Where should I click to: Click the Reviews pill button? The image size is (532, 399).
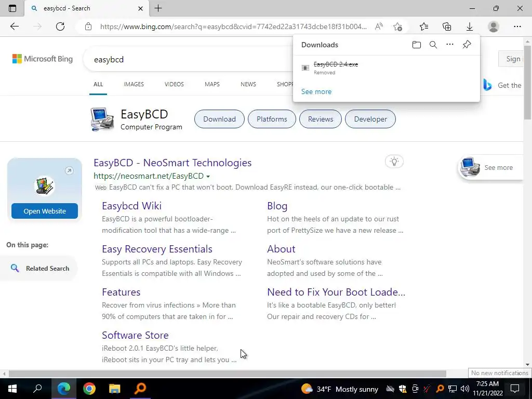(320, 119)
